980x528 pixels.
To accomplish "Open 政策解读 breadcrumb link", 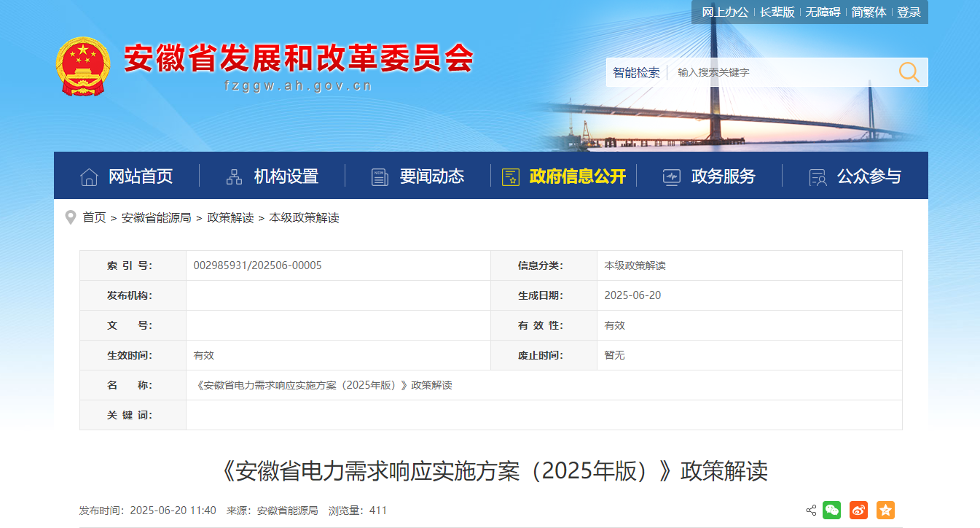I will pyautogui.click(x=230, y=217).
